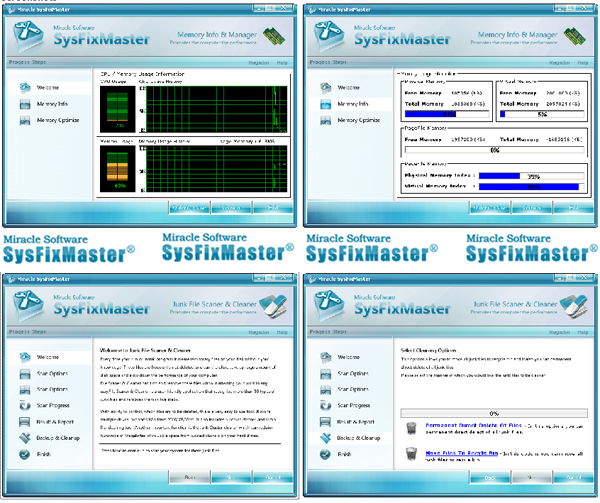Click toolbox logo in memory details window header
The height and width of the screenshot is (503, 600).
328,36
